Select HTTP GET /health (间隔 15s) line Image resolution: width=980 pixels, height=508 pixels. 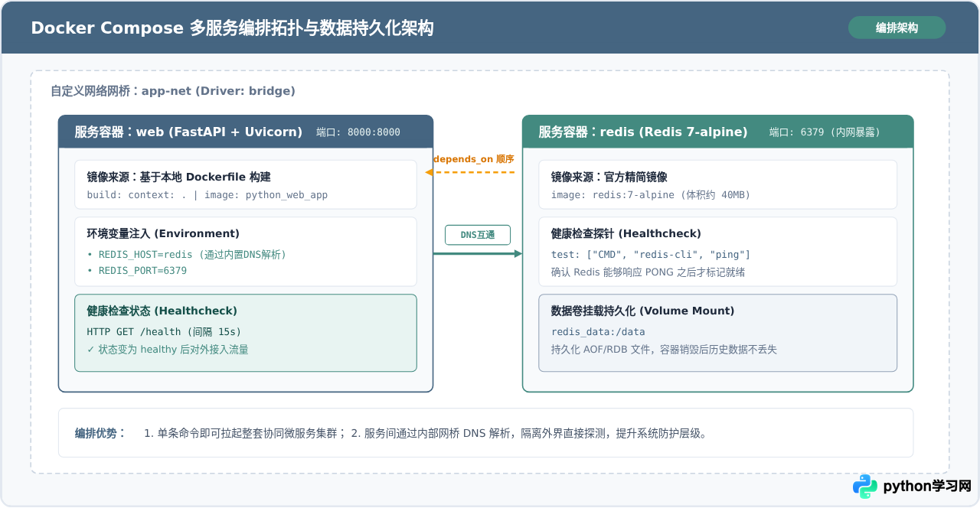(x=164, y=332)
